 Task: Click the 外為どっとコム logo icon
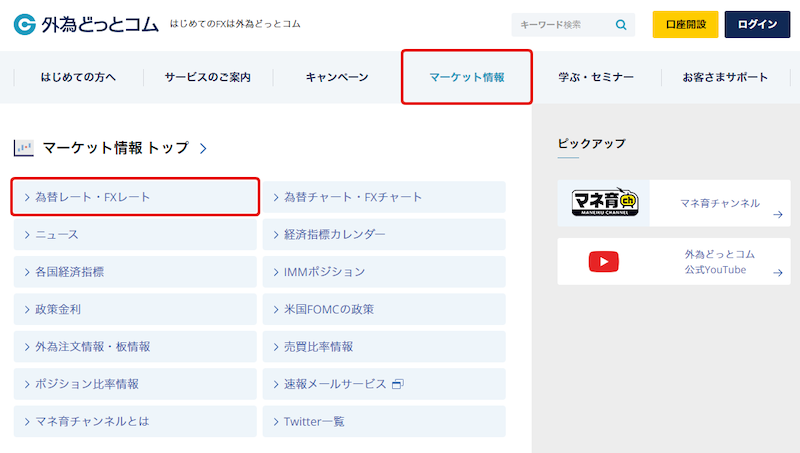(x=24, y=24)
